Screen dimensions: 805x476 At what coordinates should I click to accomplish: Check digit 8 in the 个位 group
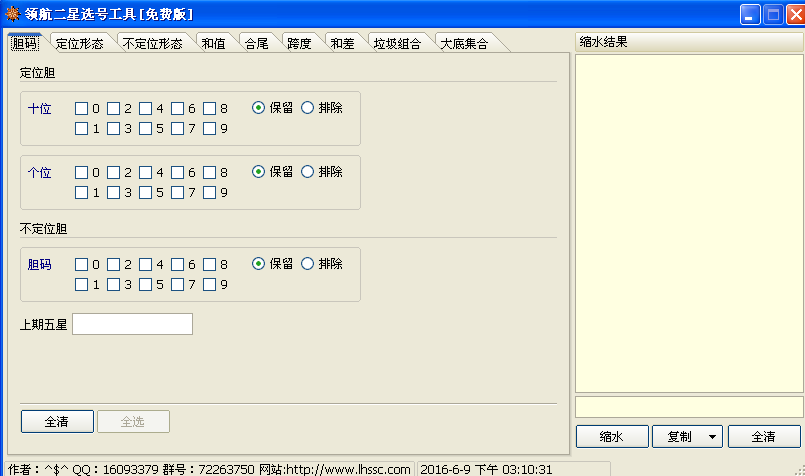pyautogui.click(x=209, y=173)
